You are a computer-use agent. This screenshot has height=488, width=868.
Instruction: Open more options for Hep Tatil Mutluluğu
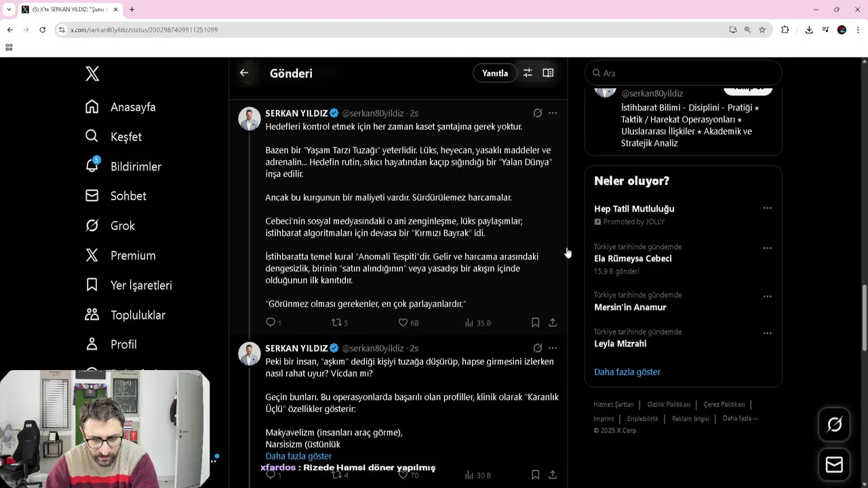coord(767,208)
